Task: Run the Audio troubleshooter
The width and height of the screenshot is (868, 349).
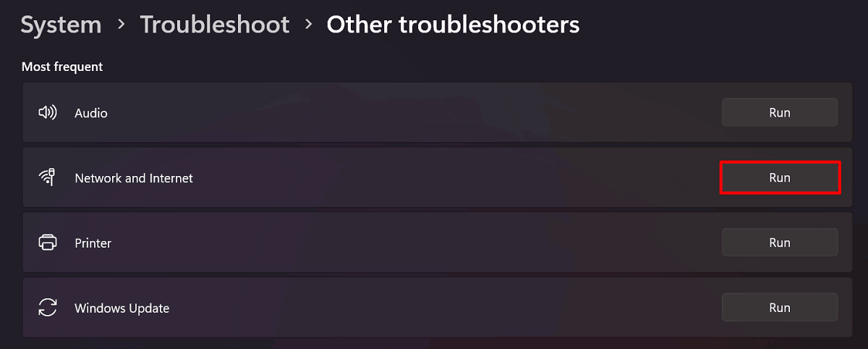Action: (x=780, y=112)
